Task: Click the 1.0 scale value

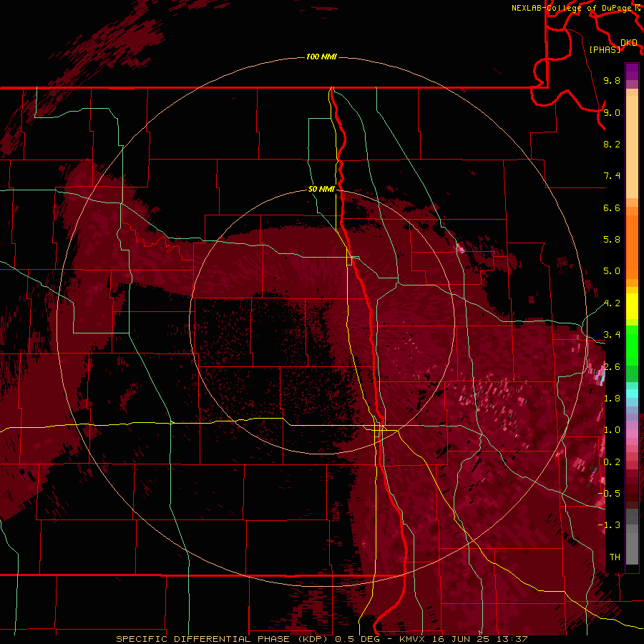Action: (612, 430)
